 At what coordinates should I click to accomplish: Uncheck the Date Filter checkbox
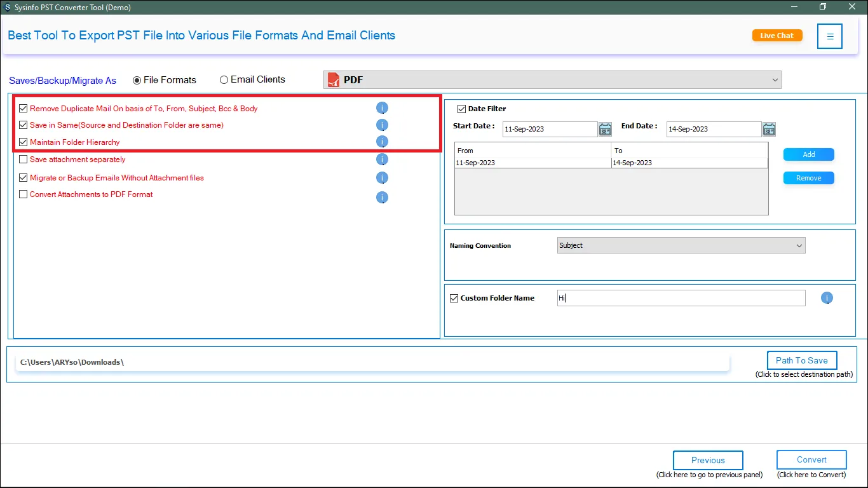tap(462, 109)
